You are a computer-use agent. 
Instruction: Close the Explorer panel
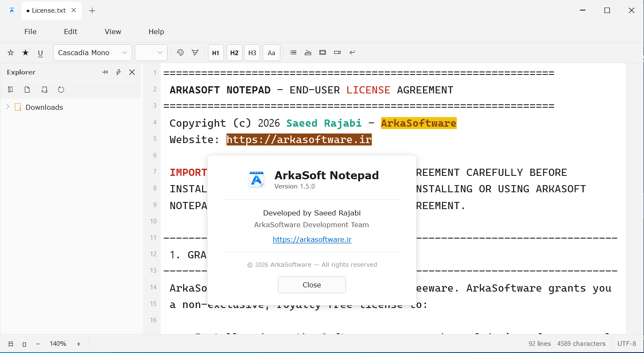click(132, 72)
